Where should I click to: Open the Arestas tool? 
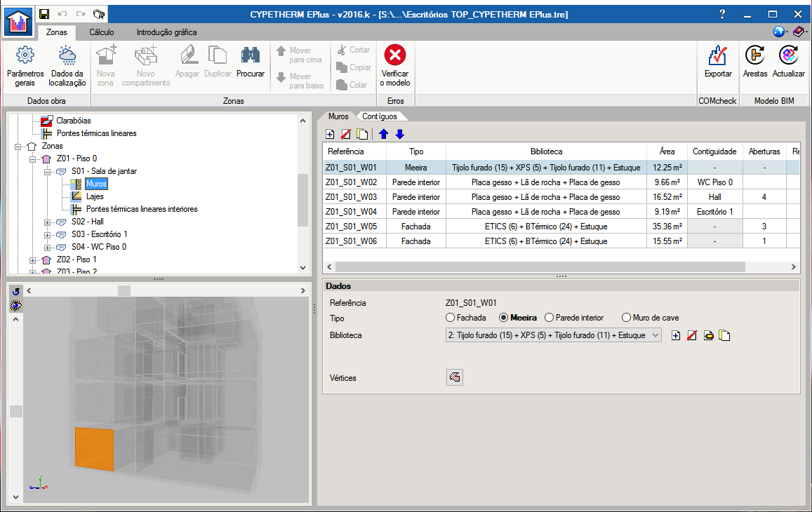coord(755,62)
